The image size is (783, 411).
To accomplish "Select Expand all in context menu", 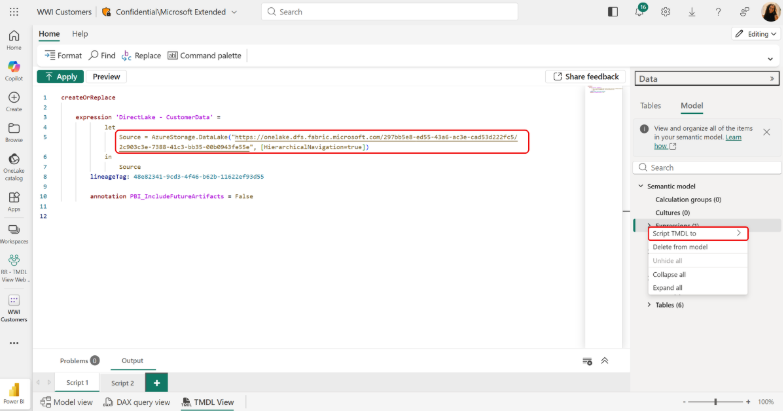I will [x=698, y=288].
